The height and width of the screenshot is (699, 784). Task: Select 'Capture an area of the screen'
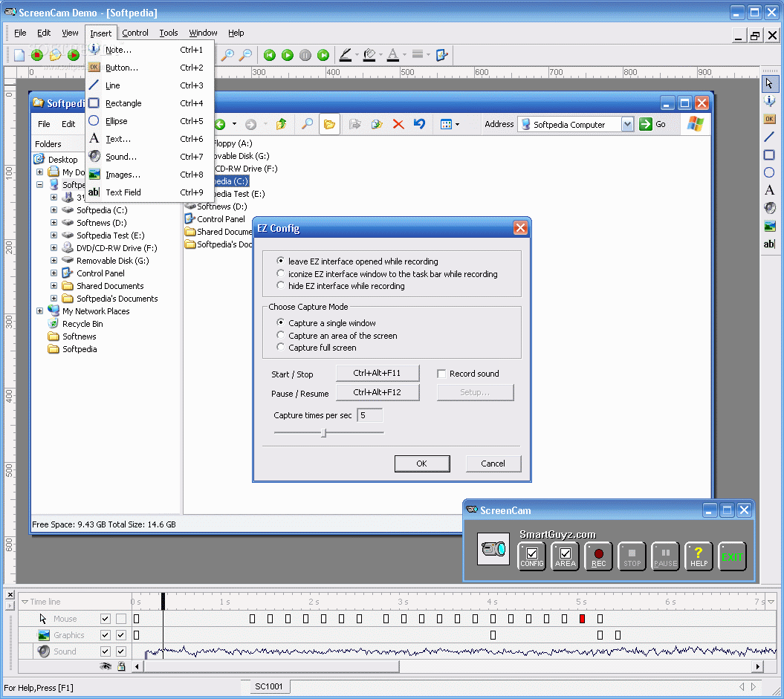point(280,335)
